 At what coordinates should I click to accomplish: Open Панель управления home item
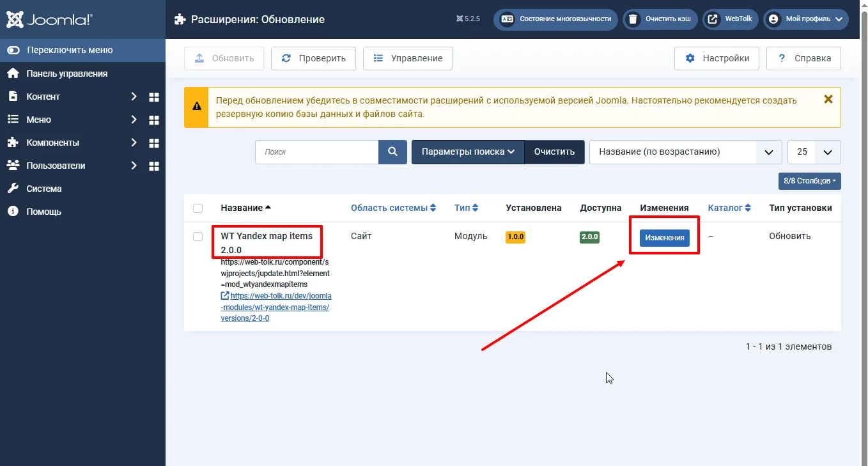[66, 74]
